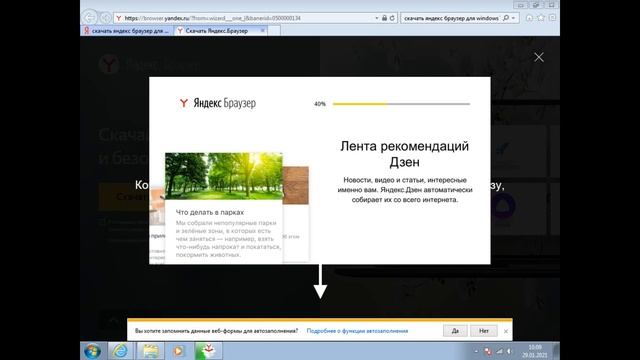Close the 'Скачать Яндекс.Браузер' tab

262,31
